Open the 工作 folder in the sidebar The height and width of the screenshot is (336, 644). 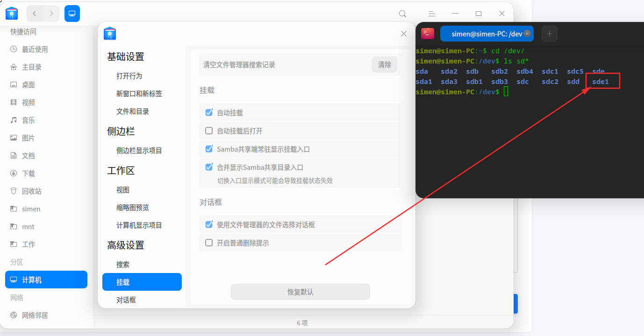click(46, 245)
